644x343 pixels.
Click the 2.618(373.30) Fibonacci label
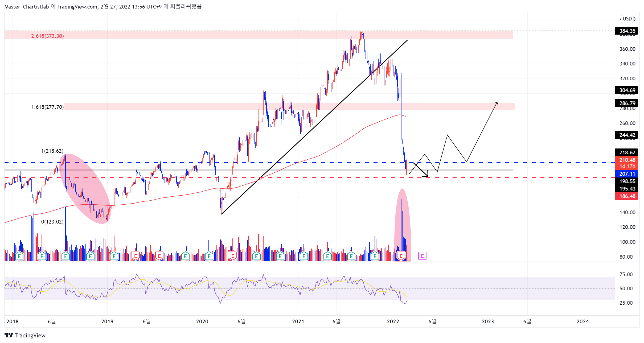pos(48,36)
